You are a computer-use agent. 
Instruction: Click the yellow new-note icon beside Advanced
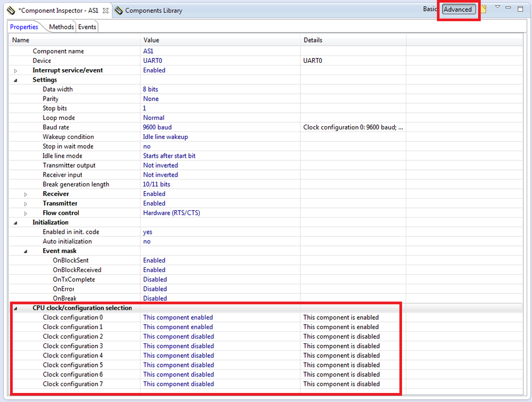[x=484, y=9]
